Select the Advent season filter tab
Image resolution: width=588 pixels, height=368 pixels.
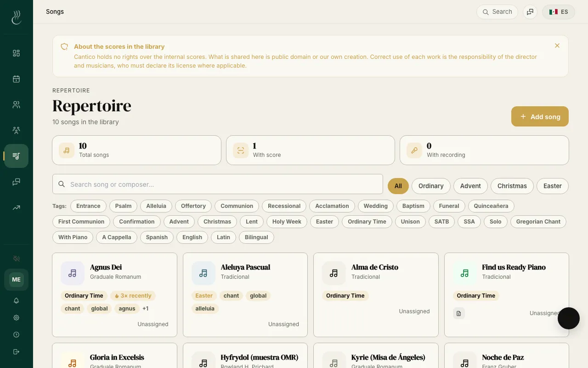(470, 186)
